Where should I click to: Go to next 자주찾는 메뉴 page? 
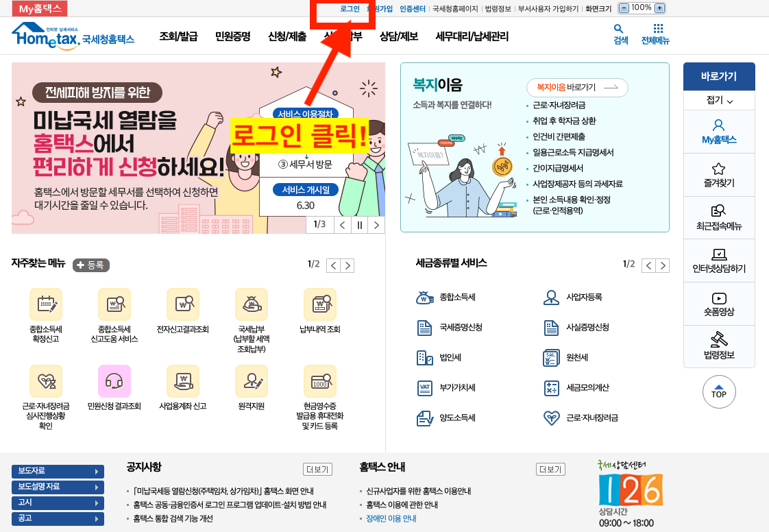click(347, 265)
